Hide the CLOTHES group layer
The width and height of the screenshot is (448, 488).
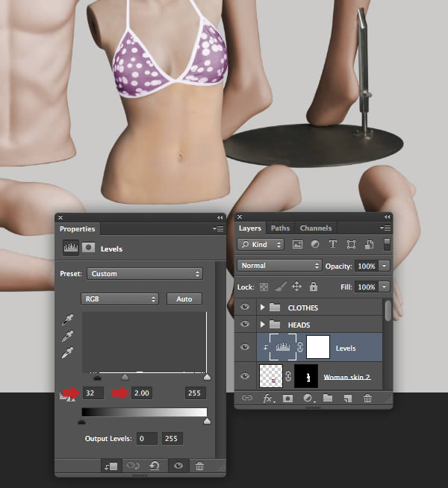(x=246, y=307)
